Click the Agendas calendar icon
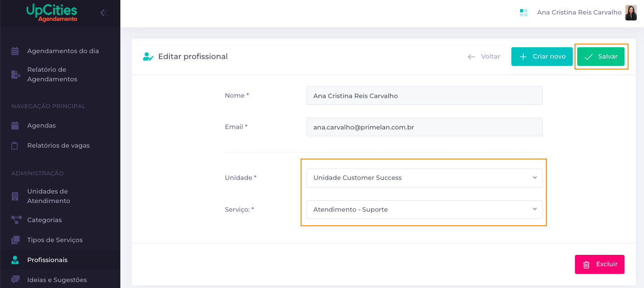This screenshot has width=644, height=288. point(15,125)
